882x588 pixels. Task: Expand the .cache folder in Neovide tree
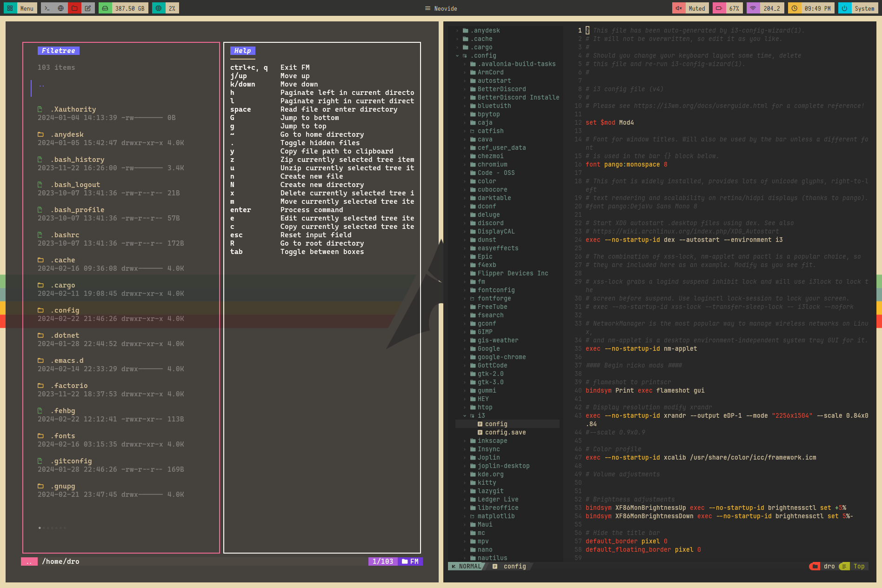457,39
